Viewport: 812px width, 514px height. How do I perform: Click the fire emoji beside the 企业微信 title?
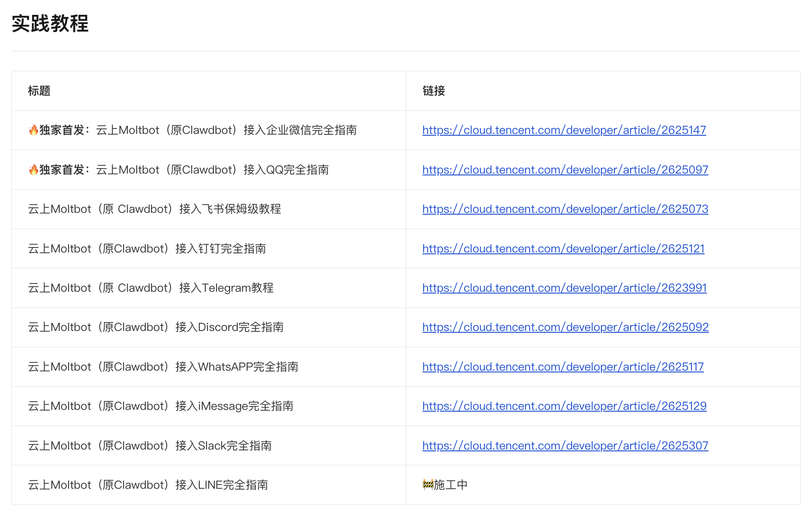[x=33, y=130]
